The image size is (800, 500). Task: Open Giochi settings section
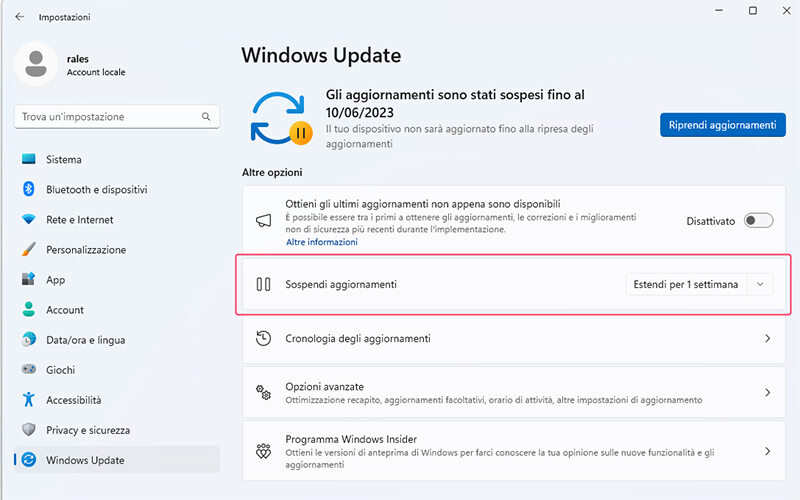point(117,369)
